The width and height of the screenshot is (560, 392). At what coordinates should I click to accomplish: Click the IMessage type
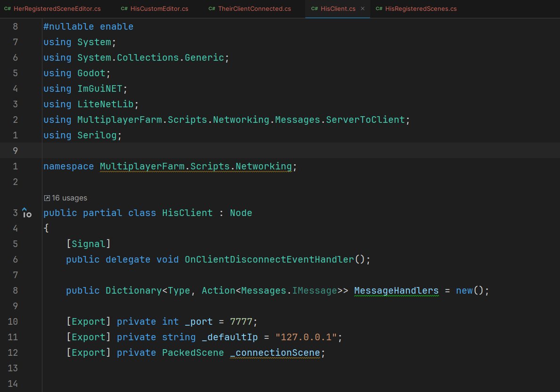tap(315, 291)
